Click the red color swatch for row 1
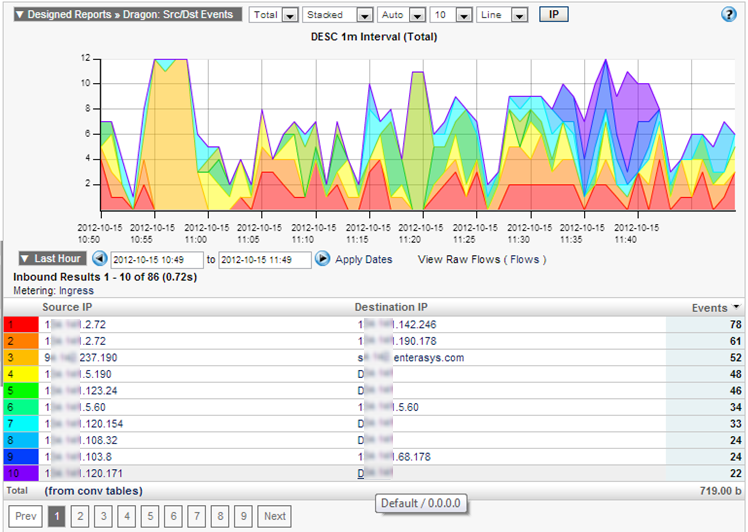The height and width of the screenshot is (532, 748). (x=20, y=325)
